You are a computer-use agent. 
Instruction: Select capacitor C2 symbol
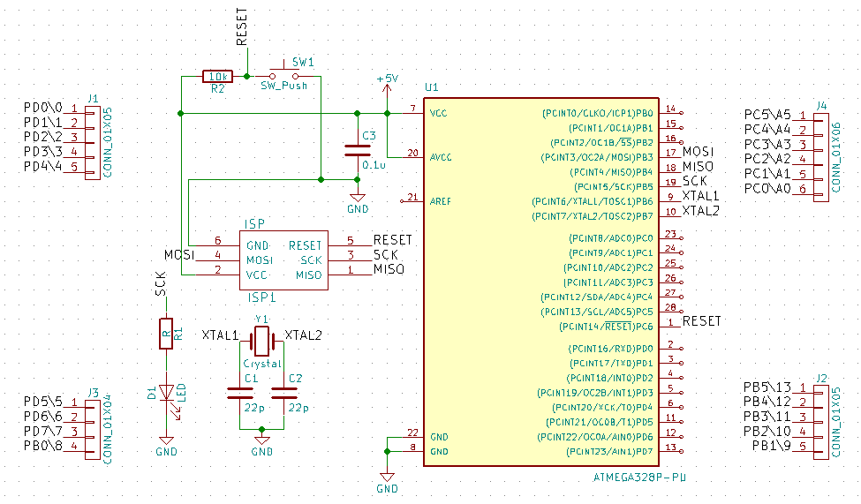tap(283, 393)
